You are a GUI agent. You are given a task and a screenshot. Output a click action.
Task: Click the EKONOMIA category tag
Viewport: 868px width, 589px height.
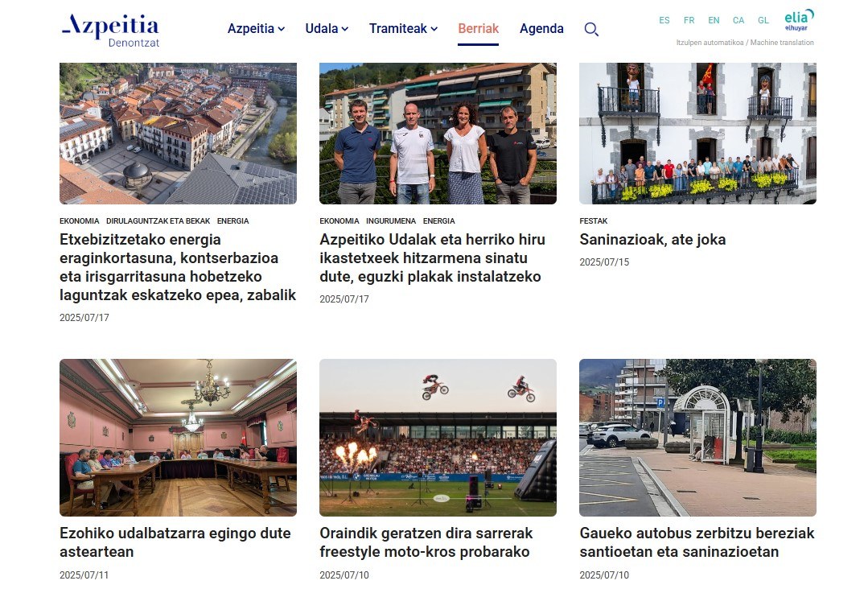click(79, 220)
